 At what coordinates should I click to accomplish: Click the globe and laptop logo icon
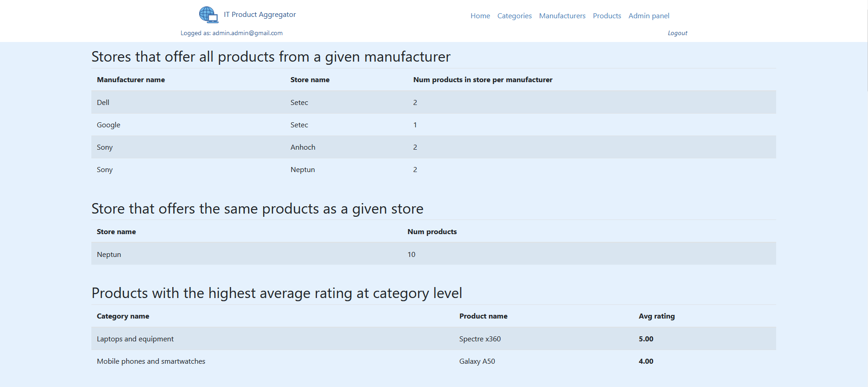pos(208,15)
